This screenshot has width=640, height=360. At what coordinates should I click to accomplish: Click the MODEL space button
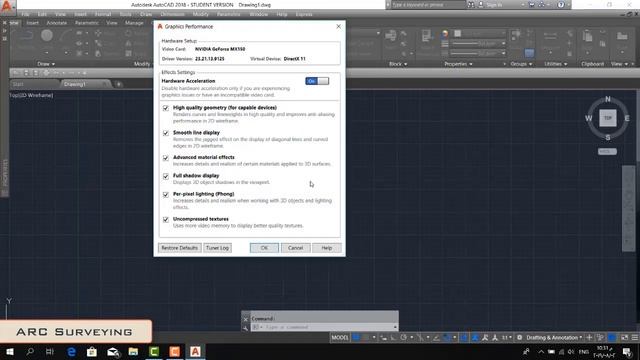(340, 338)
